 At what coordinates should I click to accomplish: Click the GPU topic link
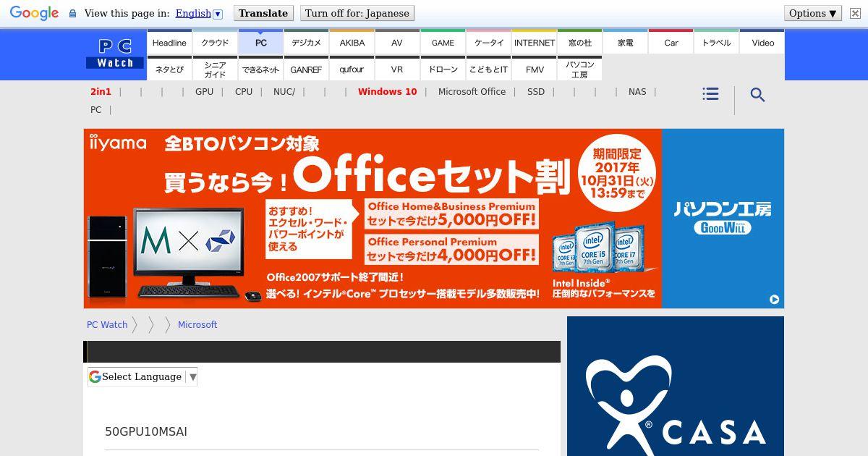[204, 91]
